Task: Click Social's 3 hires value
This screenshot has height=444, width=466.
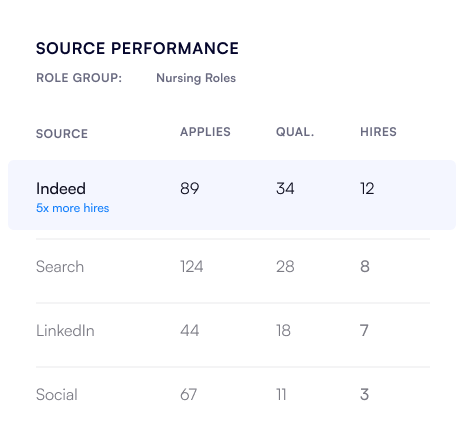Action: [364, 395]
